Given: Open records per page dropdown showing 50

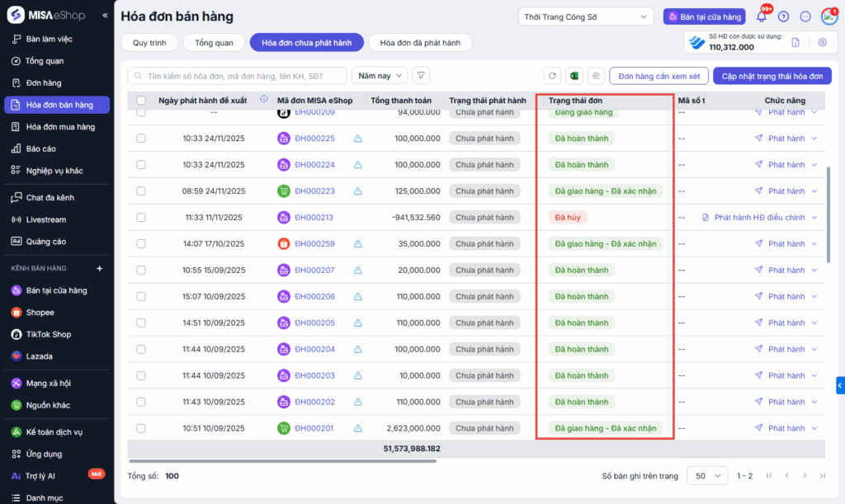Looking at the screenshot, I should (x=707, y=476).
